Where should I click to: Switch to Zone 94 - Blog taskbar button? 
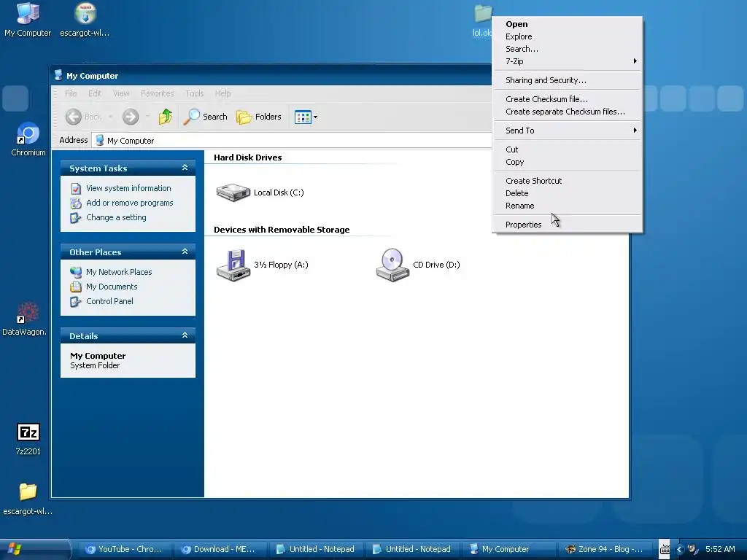605,549
